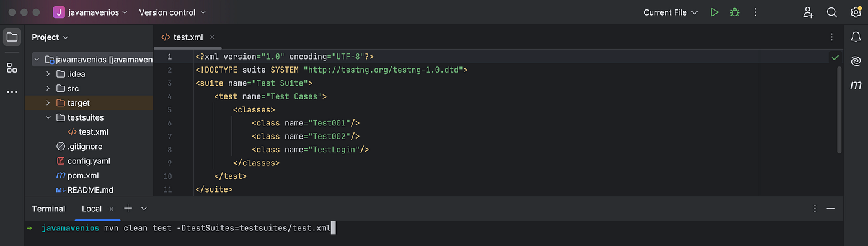The width and height of the screenshot is (868, 246).
Task: Open the AI Assistant spiral icon
Action: pyautogui.click(x=856, y=61)
